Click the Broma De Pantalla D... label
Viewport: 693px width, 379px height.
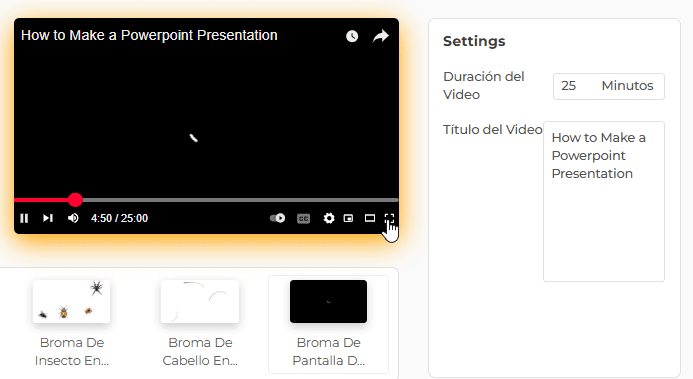click(x=328, y=352)
